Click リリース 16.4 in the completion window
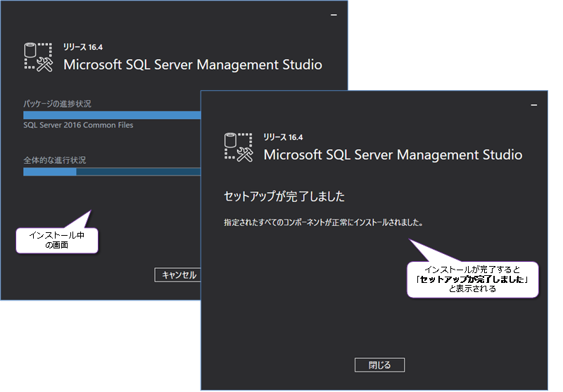Image resolution: width=563 pixels, height=392 pixels. (284, 137)
